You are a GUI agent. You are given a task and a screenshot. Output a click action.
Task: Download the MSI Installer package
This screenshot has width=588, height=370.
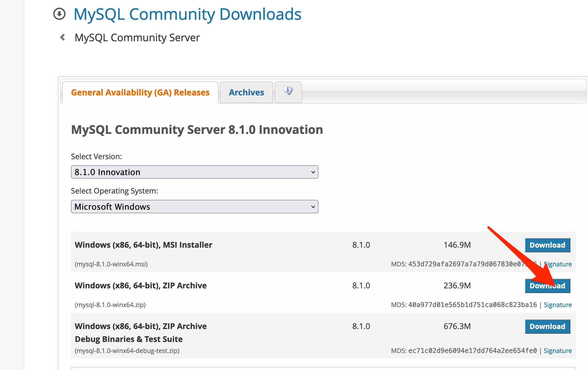547,245
